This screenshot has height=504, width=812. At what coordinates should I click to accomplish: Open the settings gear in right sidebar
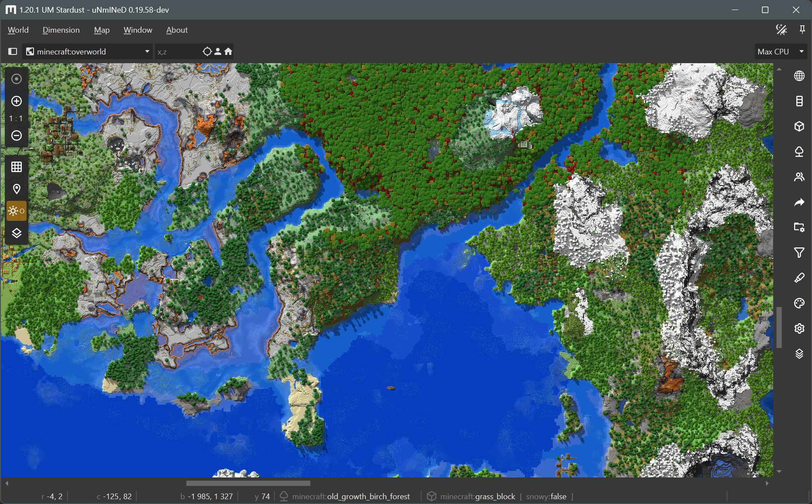click(x=799, y=328)
